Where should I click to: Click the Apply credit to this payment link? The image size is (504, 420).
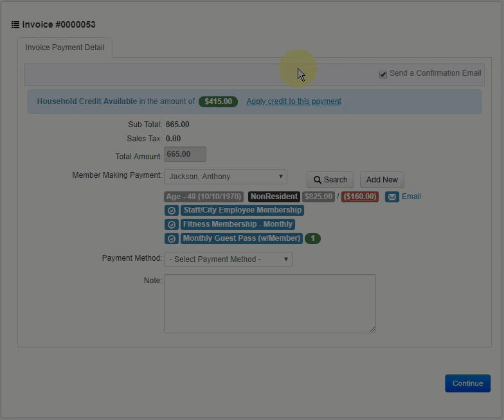coord(294,101)
